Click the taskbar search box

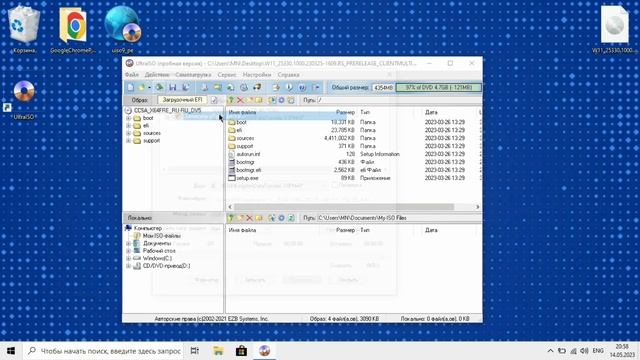tap(104, 351)
